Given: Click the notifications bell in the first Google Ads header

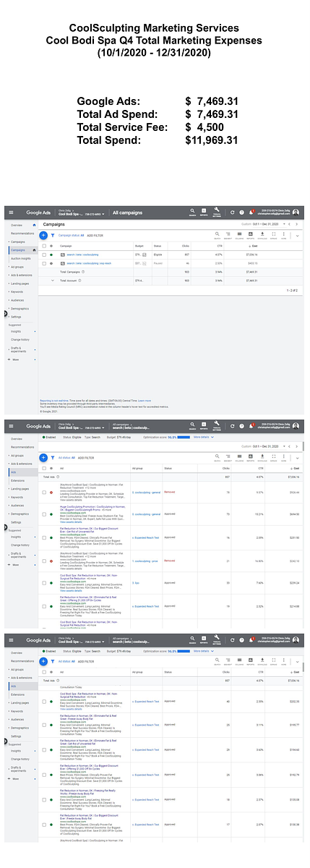Looking at the screenshot, I should point(251,213).
